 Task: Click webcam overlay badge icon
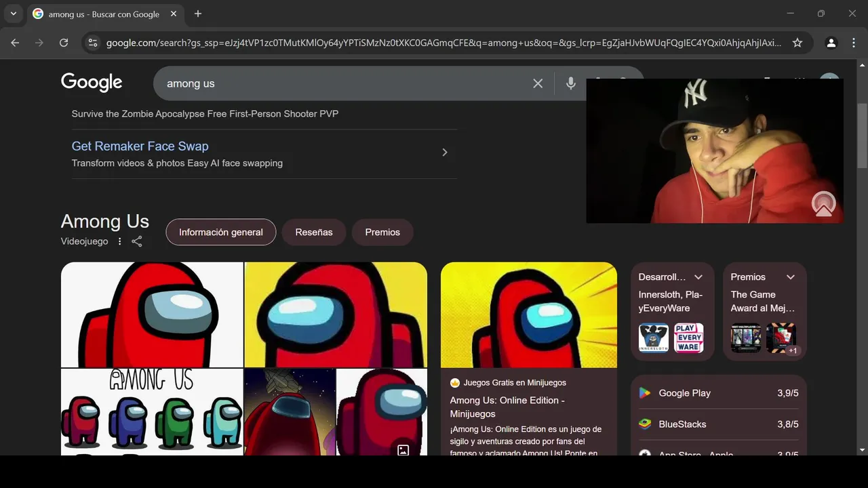(x=824, y=203)
